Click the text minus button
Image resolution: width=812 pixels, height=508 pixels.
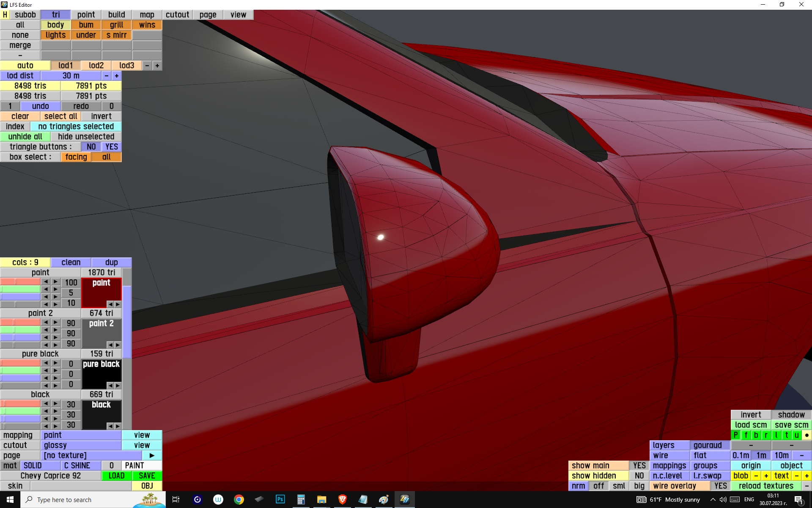point(796,476)
